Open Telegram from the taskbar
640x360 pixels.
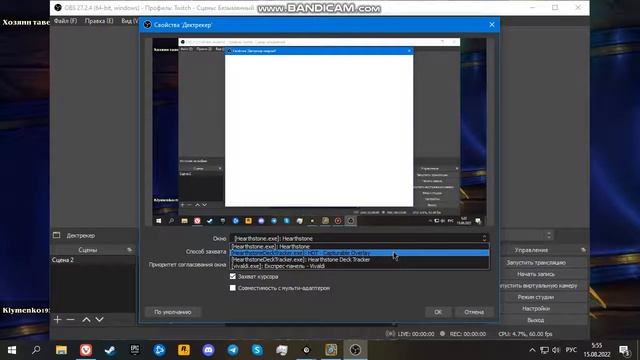(233, 350)
